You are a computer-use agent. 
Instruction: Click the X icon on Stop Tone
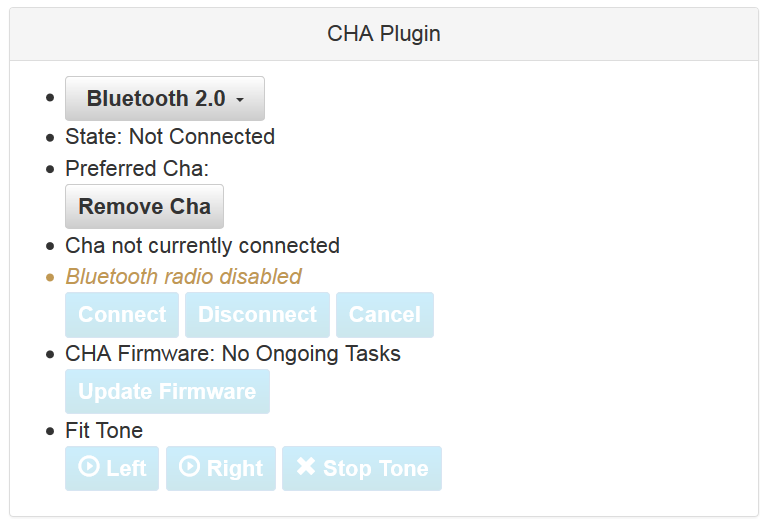[306, 467]
